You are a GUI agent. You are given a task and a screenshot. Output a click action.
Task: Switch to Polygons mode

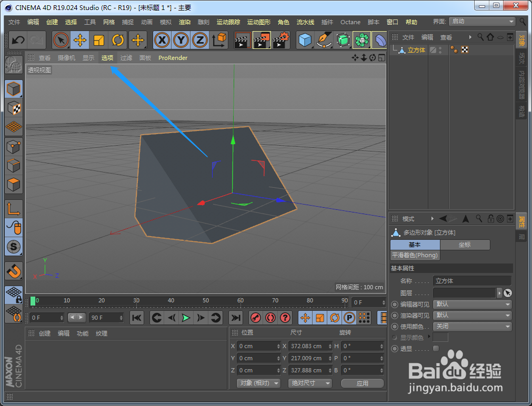click(14, 185)
